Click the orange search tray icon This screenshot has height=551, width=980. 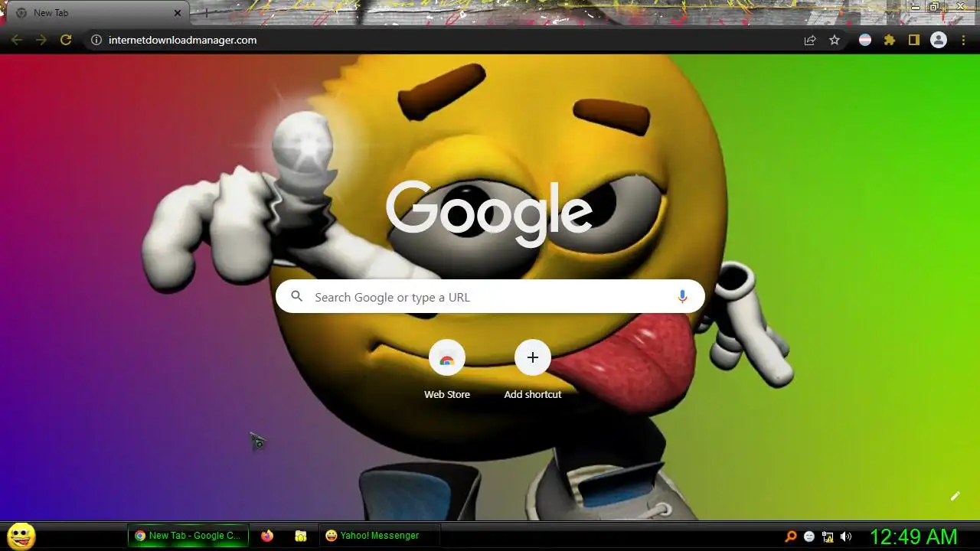point(791,536)
